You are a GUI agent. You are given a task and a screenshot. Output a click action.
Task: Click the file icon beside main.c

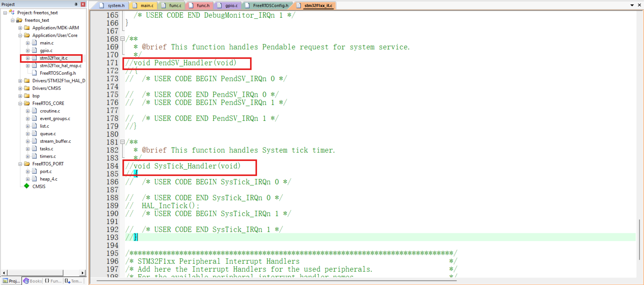point(34,43)
